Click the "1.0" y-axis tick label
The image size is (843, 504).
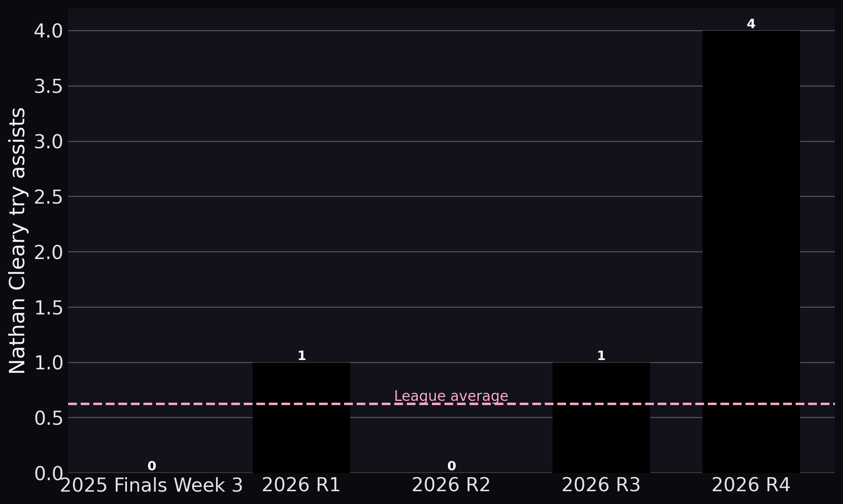click(x=49, y=363)
